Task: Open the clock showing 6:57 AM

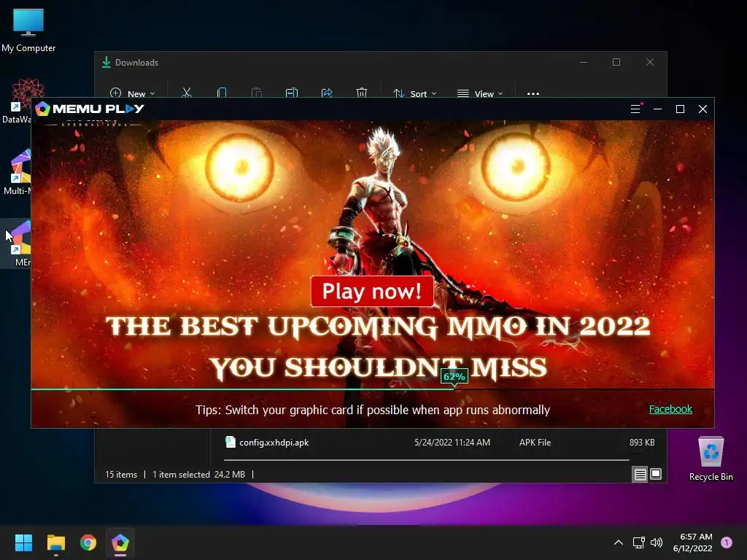Action: (693, 542)
